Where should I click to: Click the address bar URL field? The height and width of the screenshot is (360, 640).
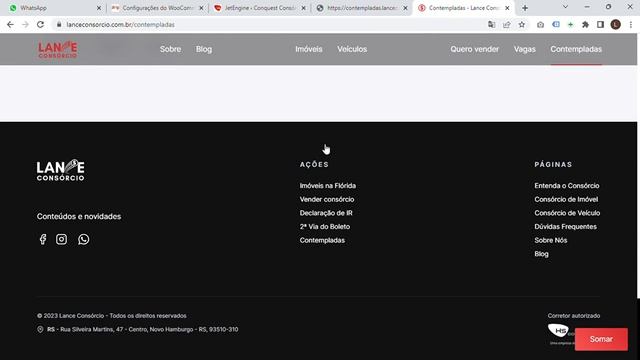point(269,24)
